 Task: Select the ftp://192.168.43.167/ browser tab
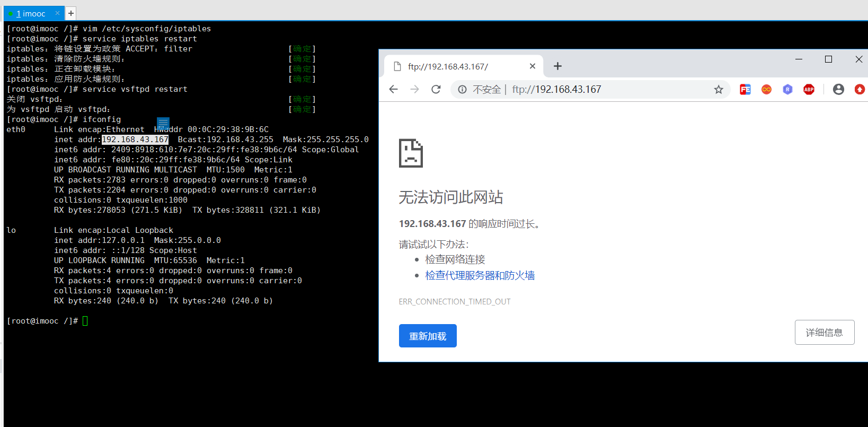(464, 66)
